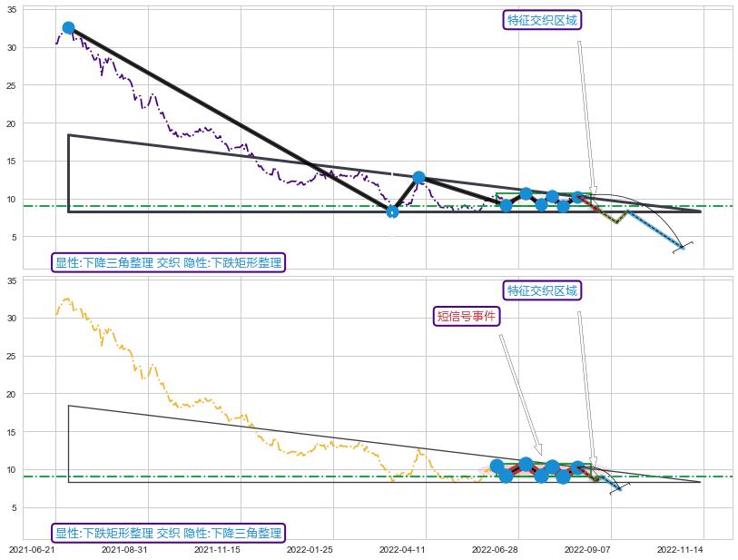The width and height of the screenshot is (738, 560).
Task: Select the 2022-04-11 date tick label
Action: 403,549
